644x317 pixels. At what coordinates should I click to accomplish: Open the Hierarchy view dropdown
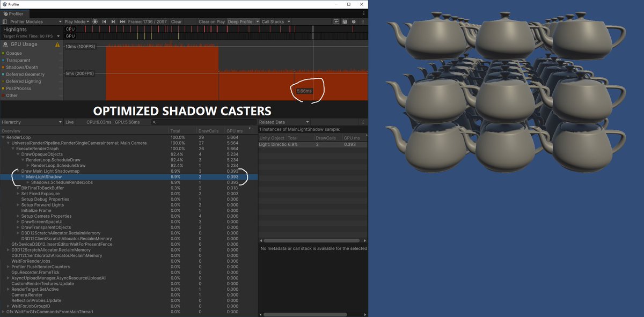click(32, 122)
